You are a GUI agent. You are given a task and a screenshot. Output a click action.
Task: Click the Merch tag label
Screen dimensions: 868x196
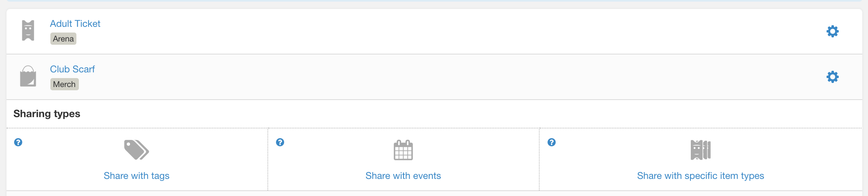click(64, 84)
